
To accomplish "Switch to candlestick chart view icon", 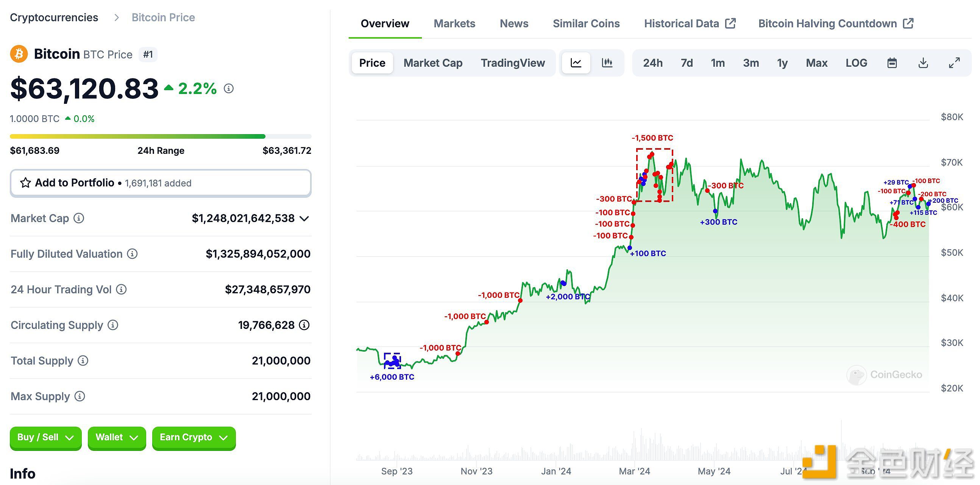I will pos(607,63).
